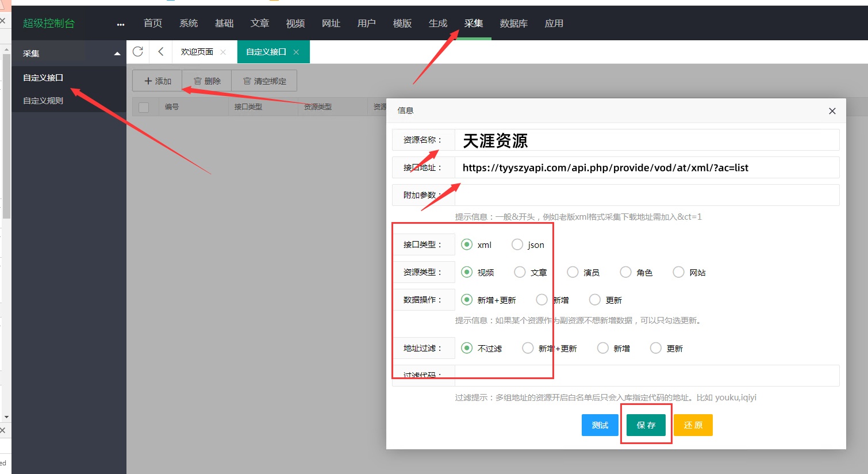The image size is (868, 474).
Task: Click the 删除 trash button
Action: (207, 81)
